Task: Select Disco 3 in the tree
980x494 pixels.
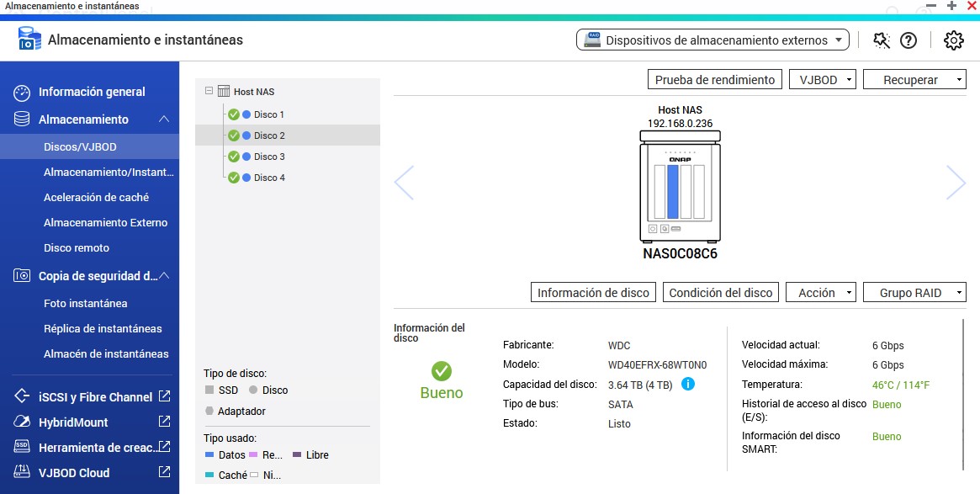Action: click(x=269, y=157)
